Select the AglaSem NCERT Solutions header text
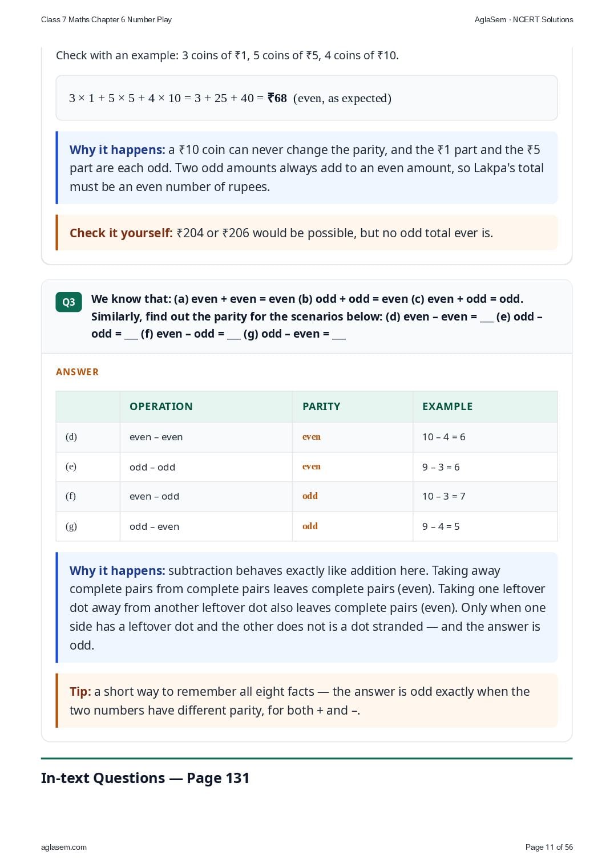The width and height of the screenshot is (614, 868). (x=524, y=19)
